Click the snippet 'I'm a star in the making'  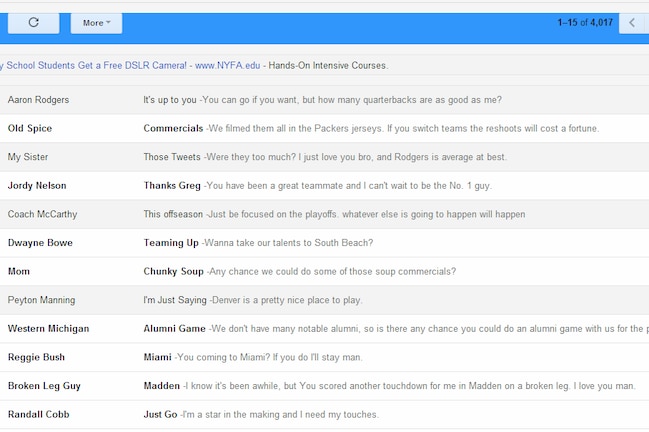[281, 414]
